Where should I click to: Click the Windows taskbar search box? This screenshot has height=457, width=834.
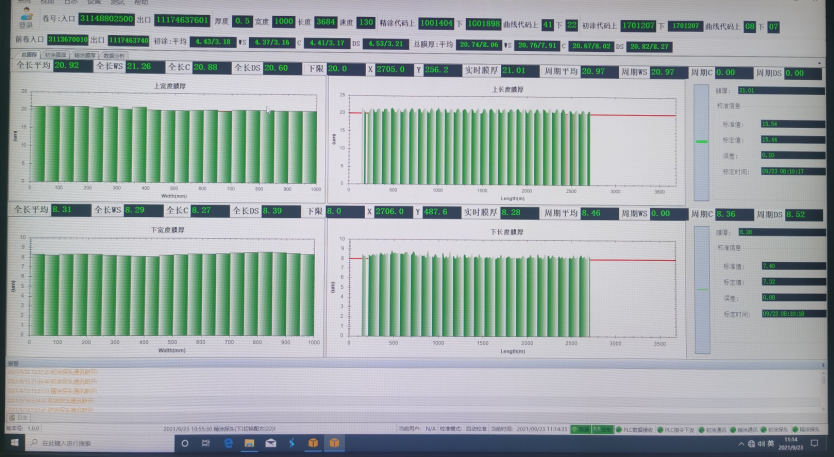point(90,443)
